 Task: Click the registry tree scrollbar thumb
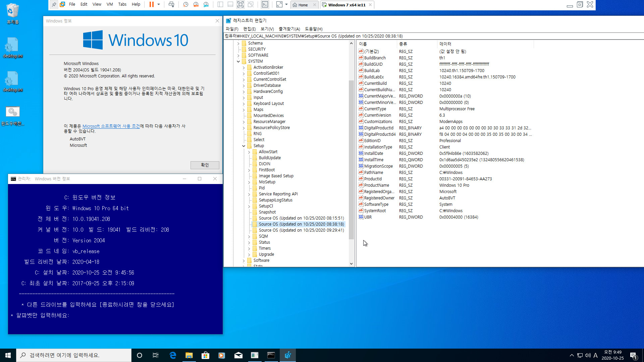[351, 160]
